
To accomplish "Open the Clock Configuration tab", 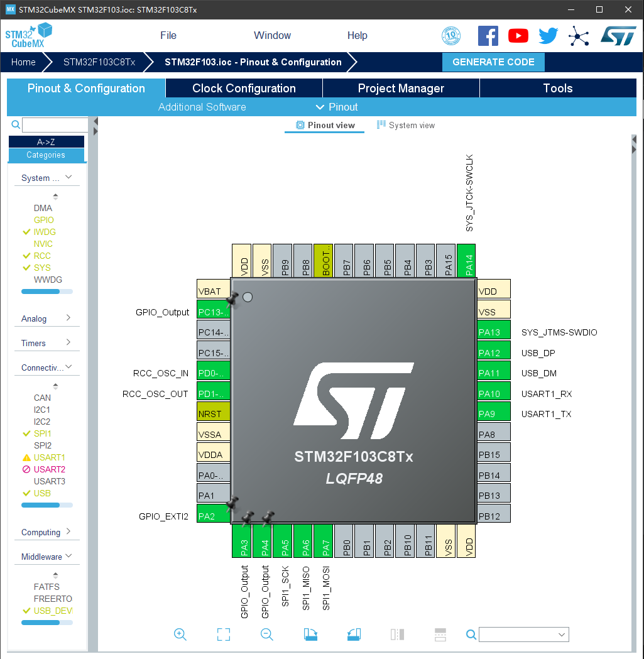I will [x=244, y=88].
